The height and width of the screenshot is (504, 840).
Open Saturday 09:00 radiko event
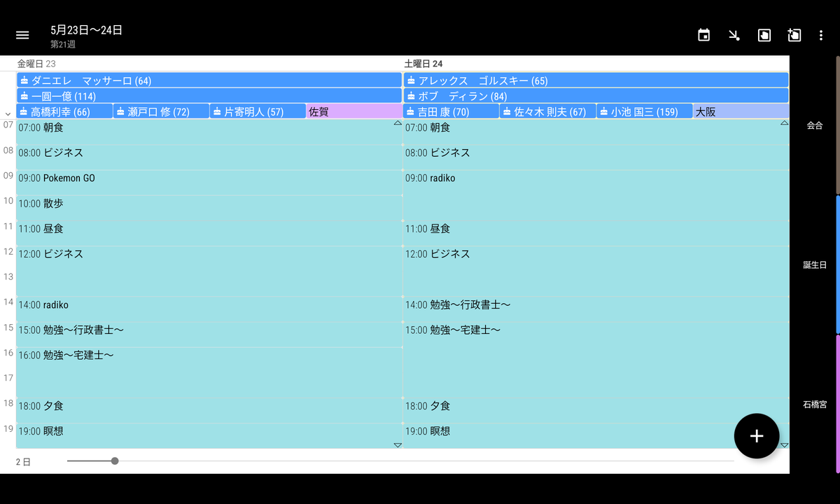click(596, 195)
